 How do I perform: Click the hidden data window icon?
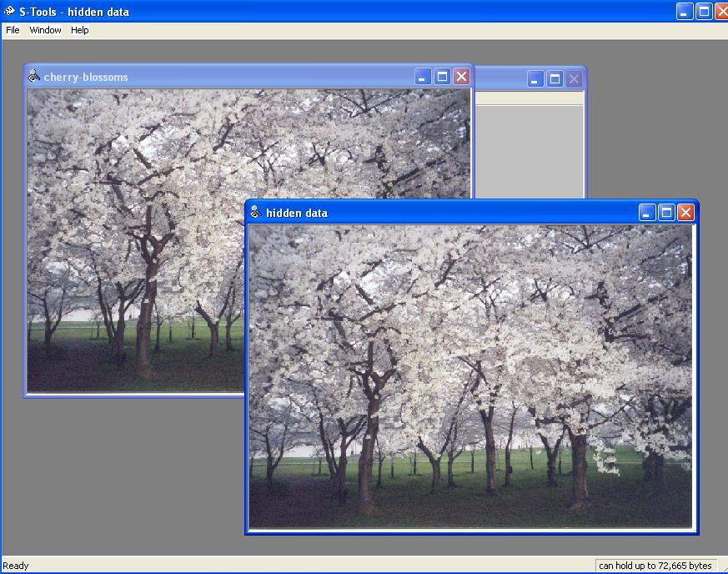coord(255,212)
